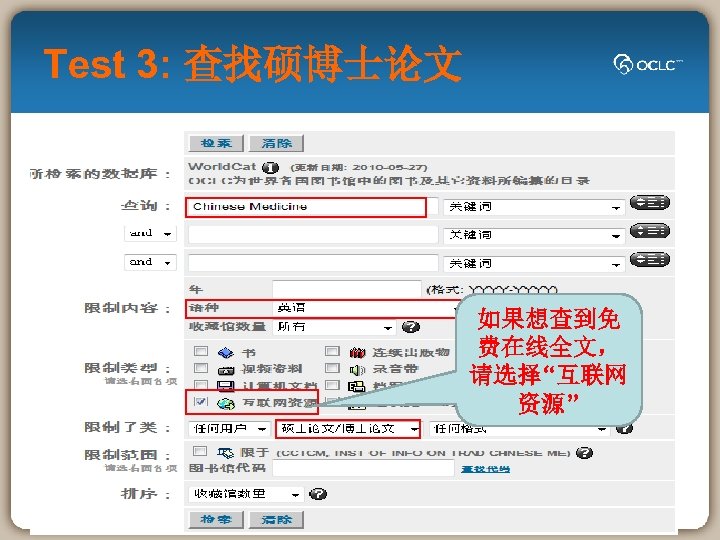This screenshot has height=540, width=720.
Task: Open the 排序 sort dropdown 收藏馆数量
Action: pos(246,494)
